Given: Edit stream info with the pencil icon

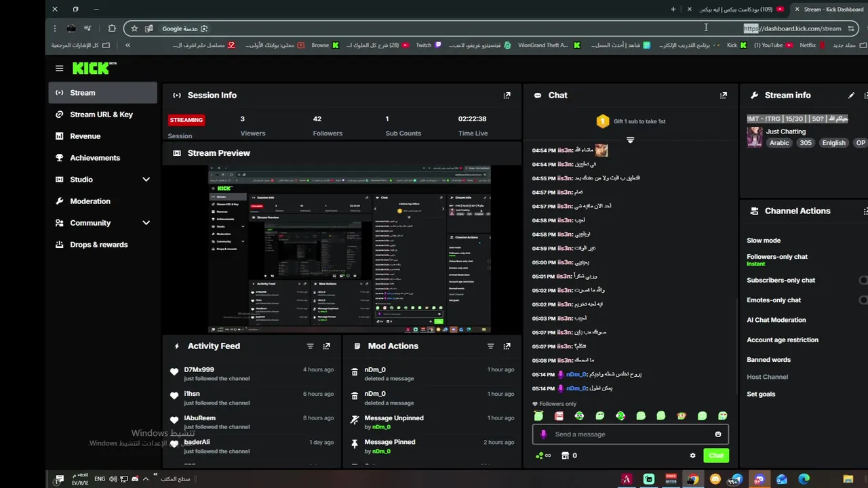Looking at the screenshot, I should pyautogui.click(x=851, y=96).
